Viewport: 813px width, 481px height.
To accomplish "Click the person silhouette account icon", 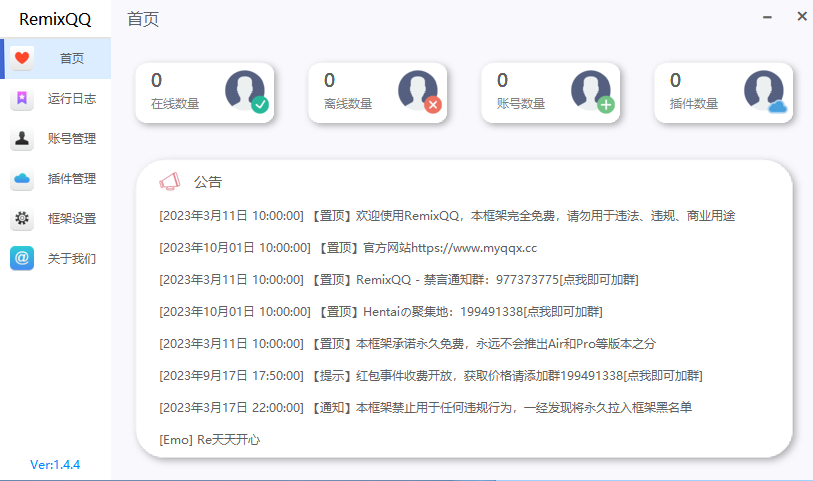I will 22,138.
